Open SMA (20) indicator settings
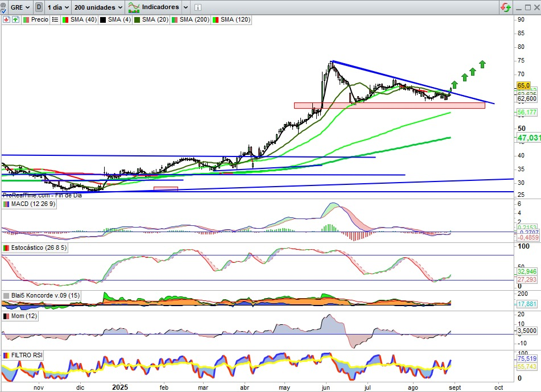This screenshot has width=541, height=392. click(151, 20)
